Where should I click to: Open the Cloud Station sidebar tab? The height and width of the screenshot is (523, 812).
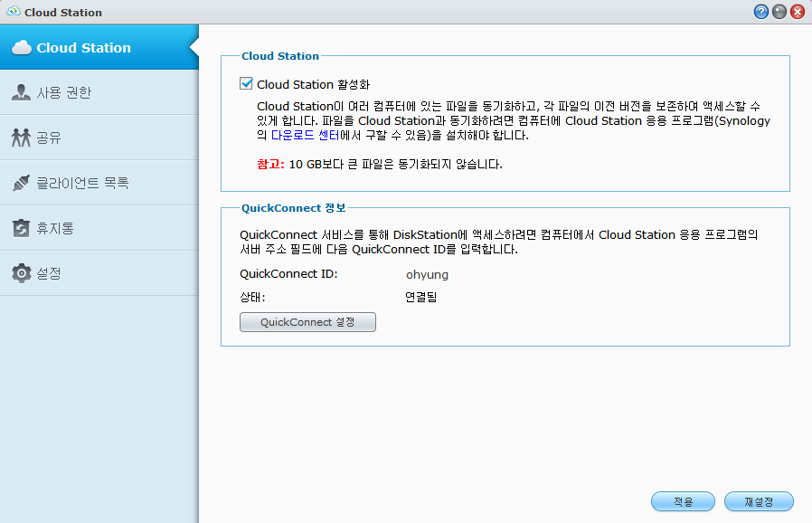coord(99,47)
